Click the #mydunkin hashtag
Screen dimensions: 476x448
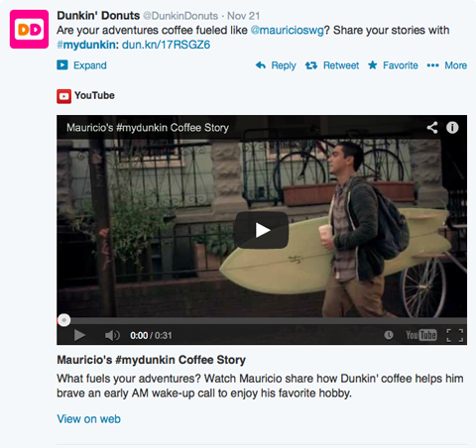coord(86,45)
